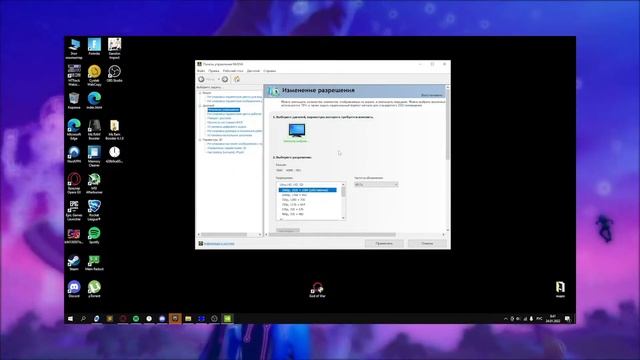Collapse the Параметры 3D tree section
This screenshot has width=640, height=360.
pyautogui.click(x=200, y=140)
